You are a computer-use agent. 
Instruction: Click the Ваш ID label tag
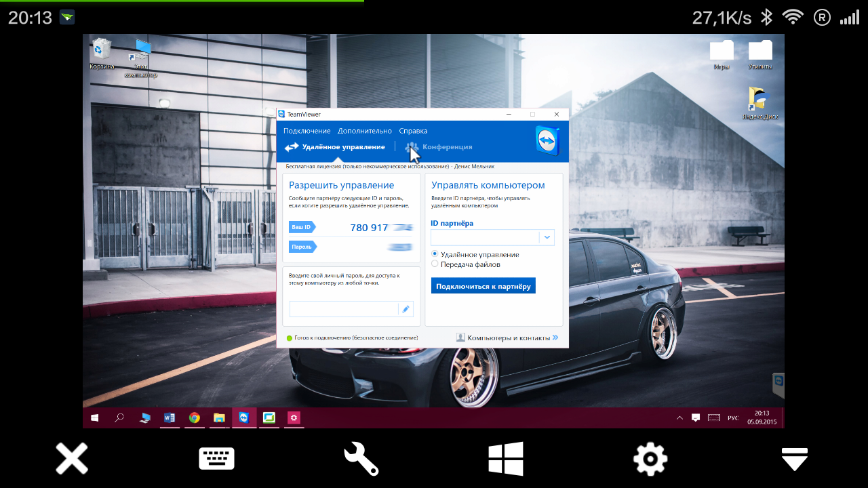tap(302, 228)
